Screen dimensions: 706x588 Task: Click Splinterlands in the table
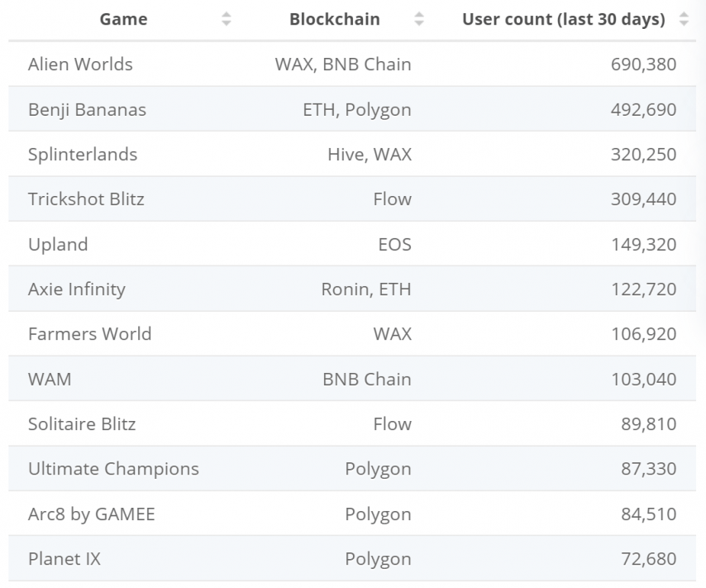pos(83,155)
